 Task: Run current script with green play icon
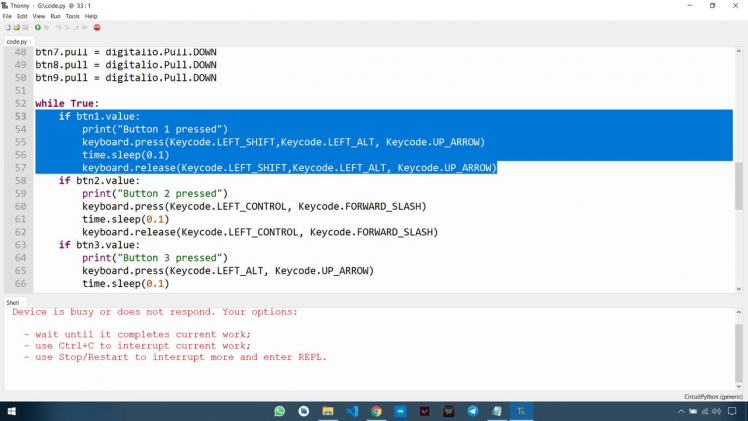coord(38,27)
